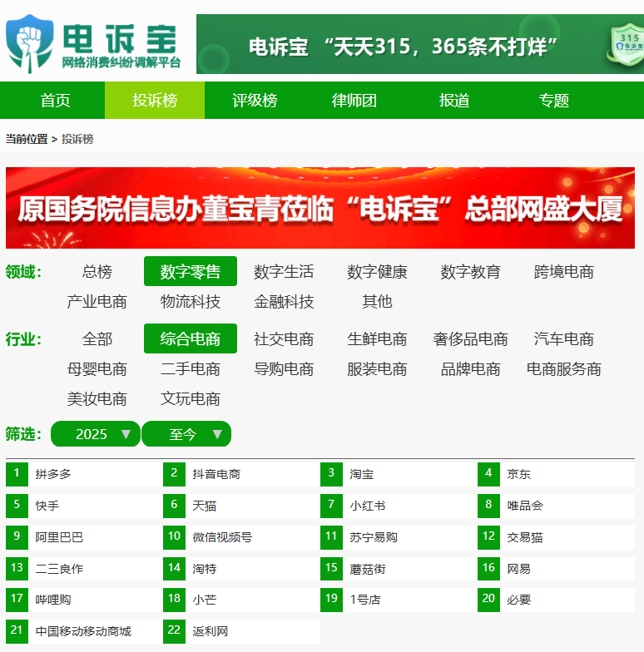Click 投诉榜 breadcrumb link
644x652 pixels.
tap(77, 139)
